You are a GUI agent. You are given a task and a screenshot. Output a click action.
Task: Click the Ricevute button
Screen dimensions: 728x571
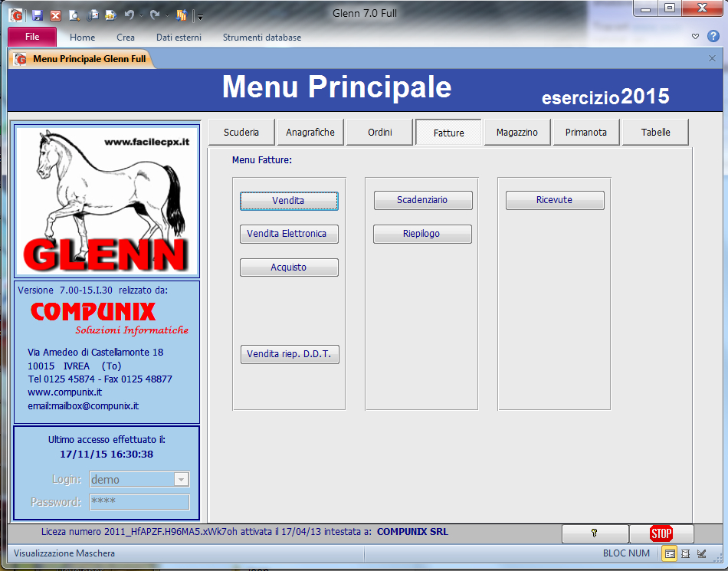(x=555, y=200)
